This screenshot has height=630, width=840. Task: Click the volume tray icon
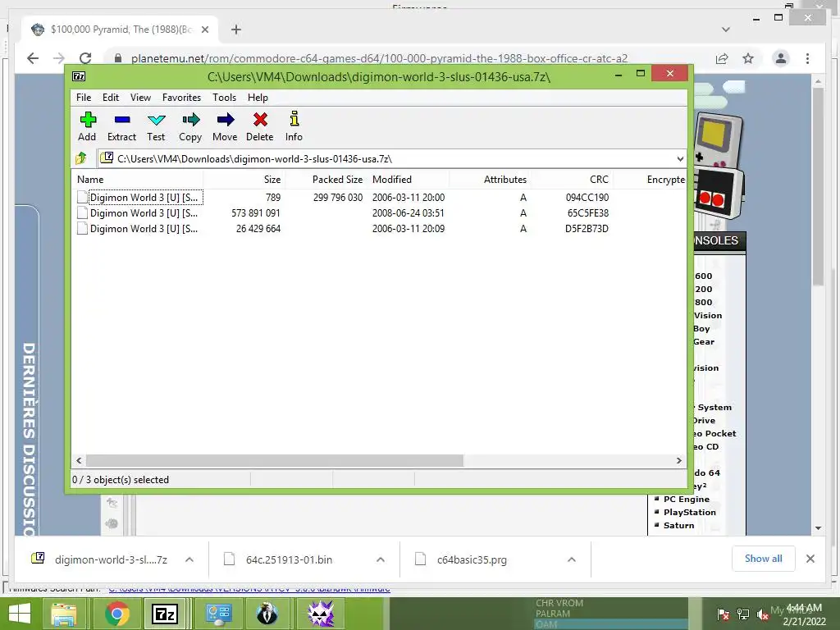click(x=762, y=614)
